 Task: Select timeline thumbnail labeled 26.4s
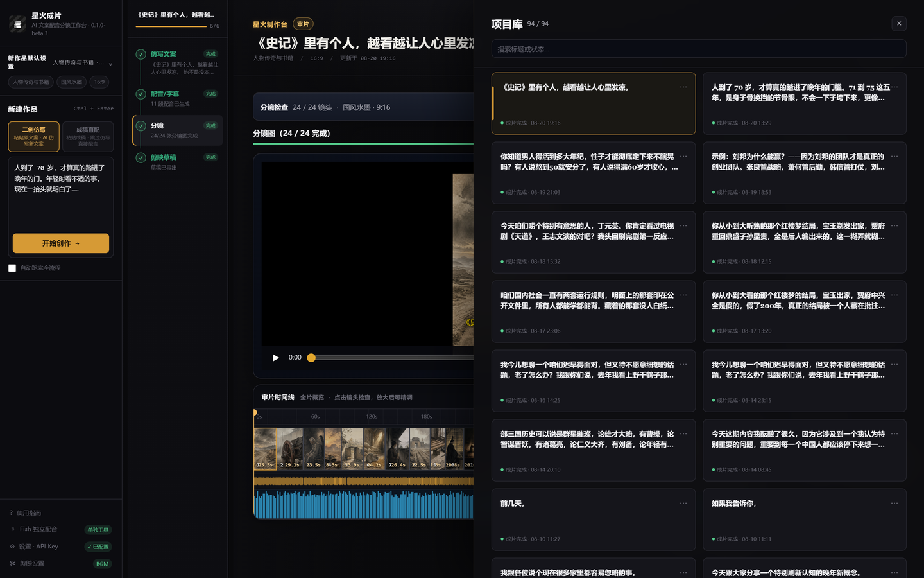point(397,449)
